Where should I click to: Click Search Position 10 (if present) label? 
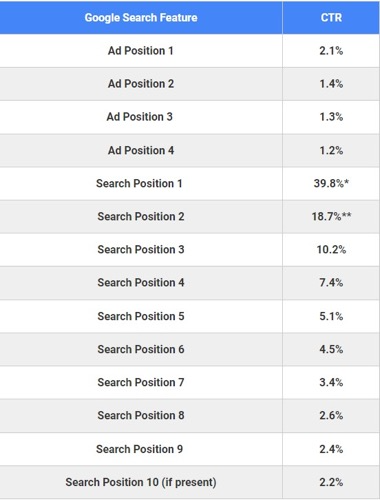coord(141,482)
